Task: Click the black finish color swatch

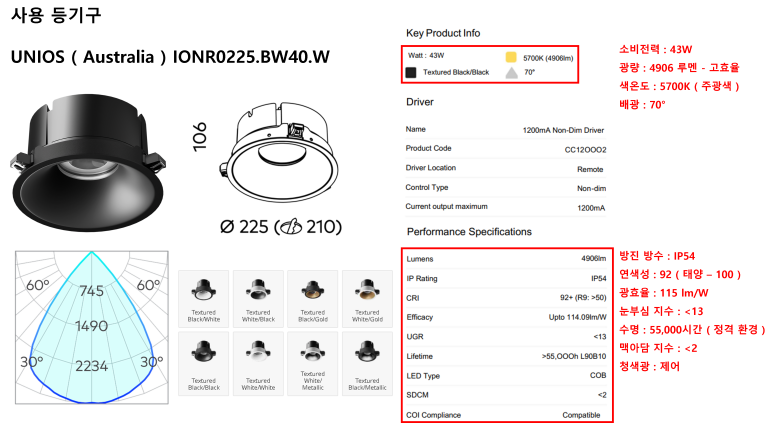Action: coord(411,72)
